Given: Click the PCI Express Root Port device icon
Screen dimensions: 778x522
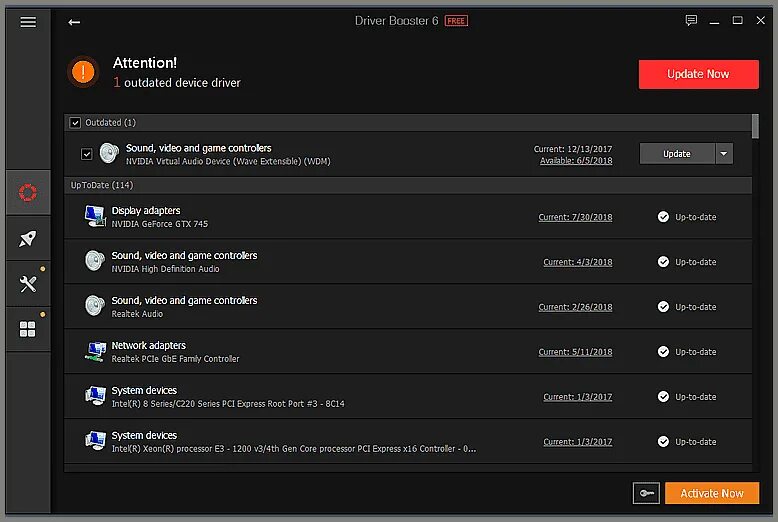Looking at the screenshot, I should coord(95,396).
